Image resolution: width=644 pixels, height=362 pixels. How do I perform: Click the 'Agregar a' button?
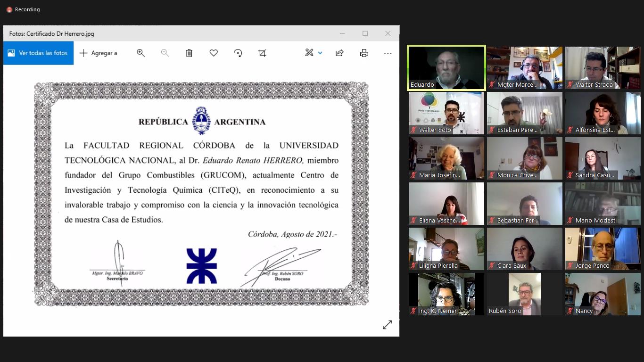99,53
